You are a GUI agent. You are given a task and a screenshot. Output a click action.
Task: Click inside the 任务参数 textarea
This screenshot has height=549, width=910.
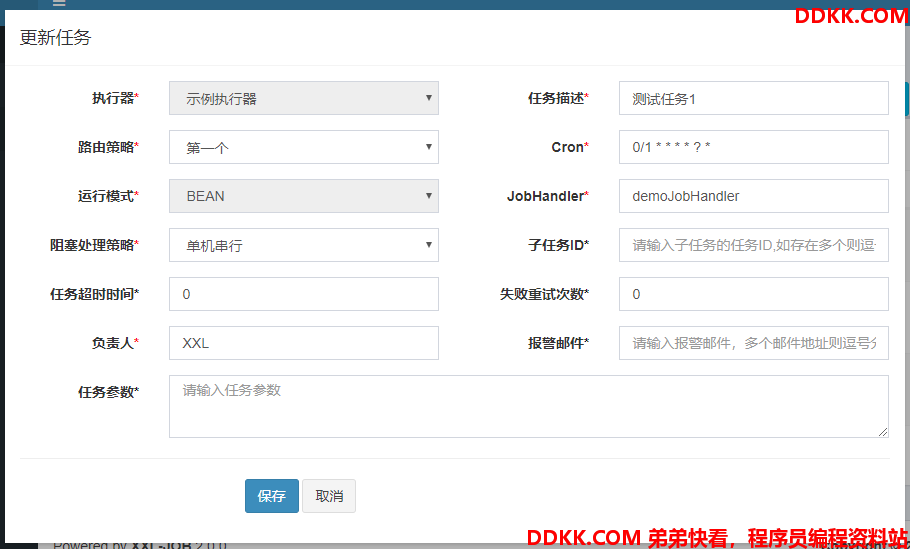(x=528, y=407)
